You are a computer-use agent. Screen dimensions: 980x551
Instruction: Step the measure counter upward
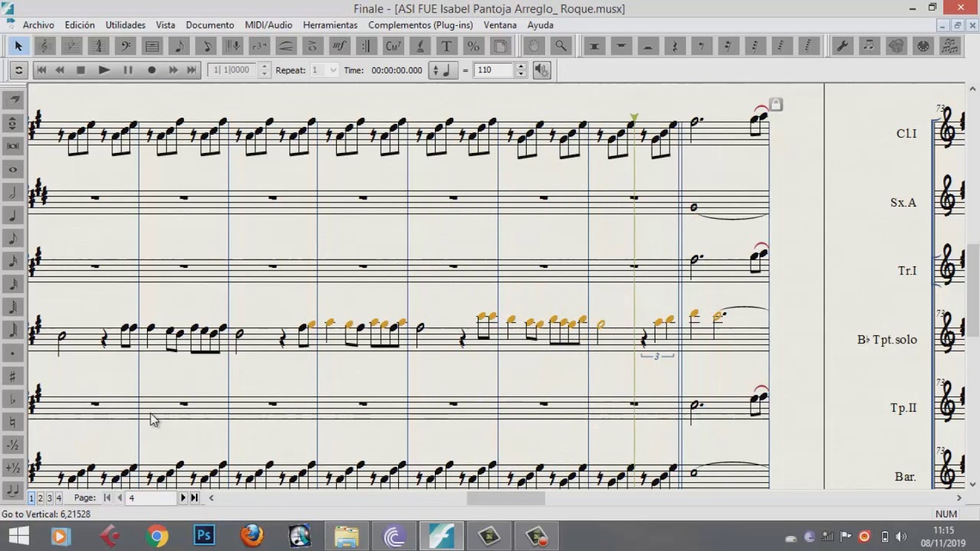pos(265,67)
